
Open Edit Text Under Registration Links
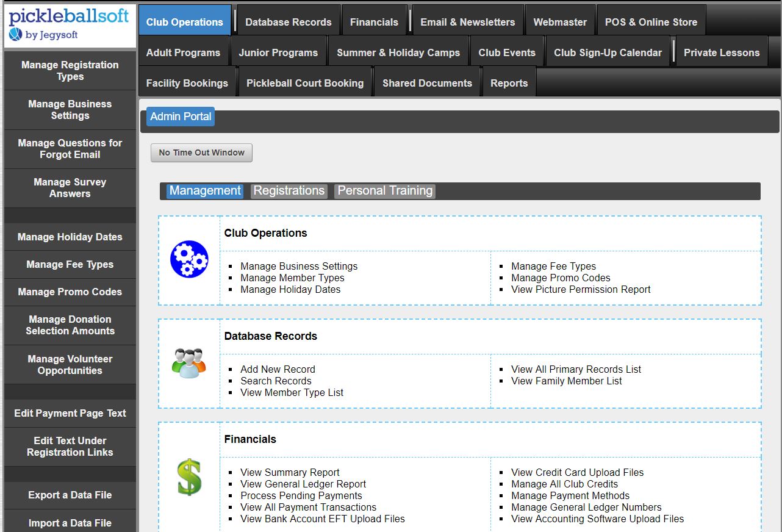click(70, 447)
